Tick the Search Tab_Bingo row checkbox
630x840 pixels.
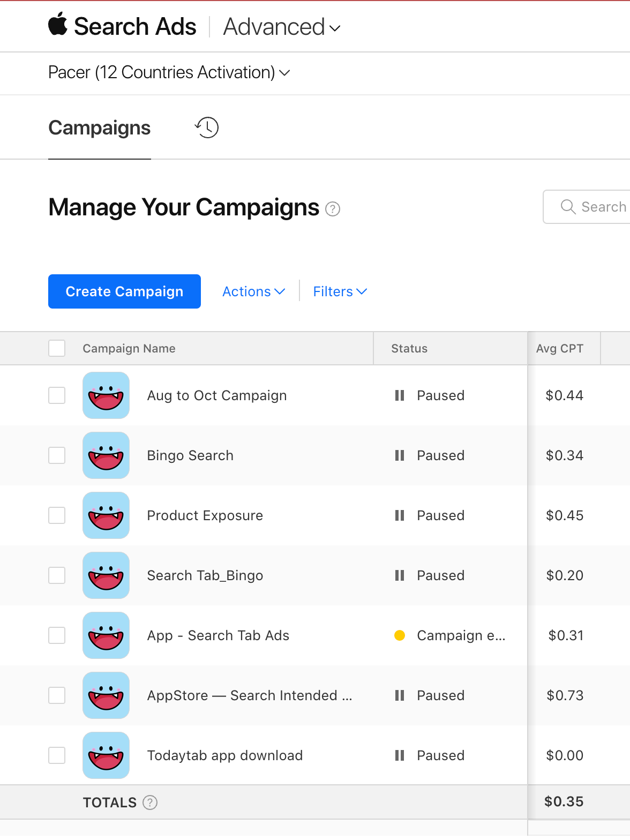tap(57, 575)
